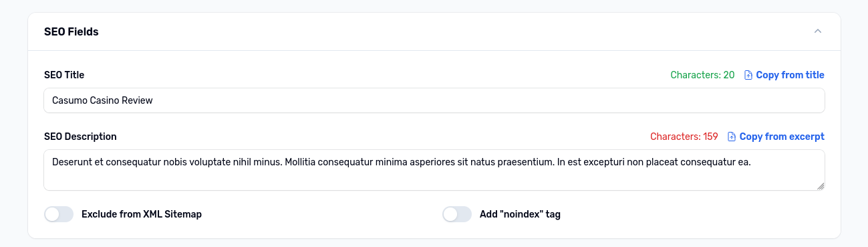Click the SEO Fields header title
This screenshot has width=868, height=247.
coord(71,31)
